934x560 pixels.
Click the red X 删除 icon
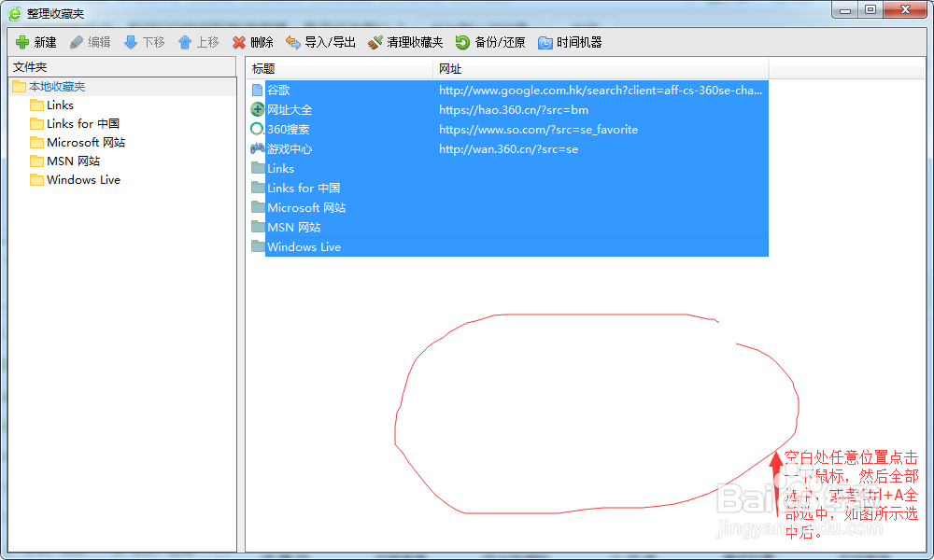(x=239, y=42)
